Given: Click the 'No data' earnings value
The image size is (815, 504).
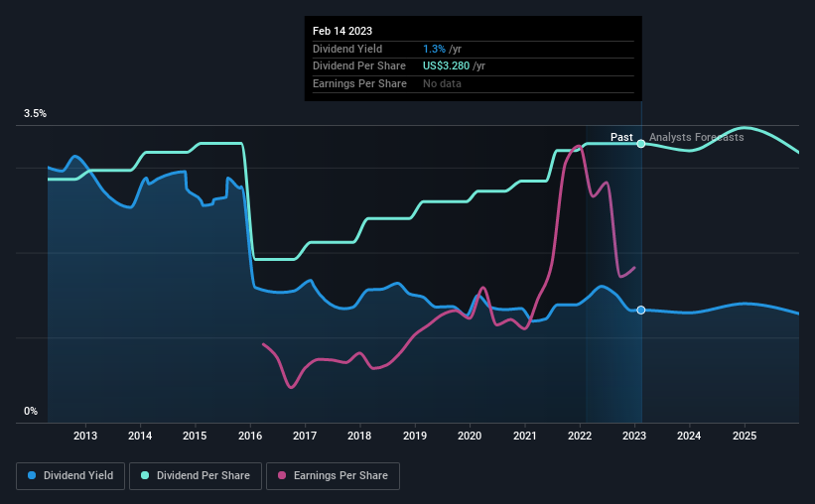Looking at the screenshot, I should 442,83.
